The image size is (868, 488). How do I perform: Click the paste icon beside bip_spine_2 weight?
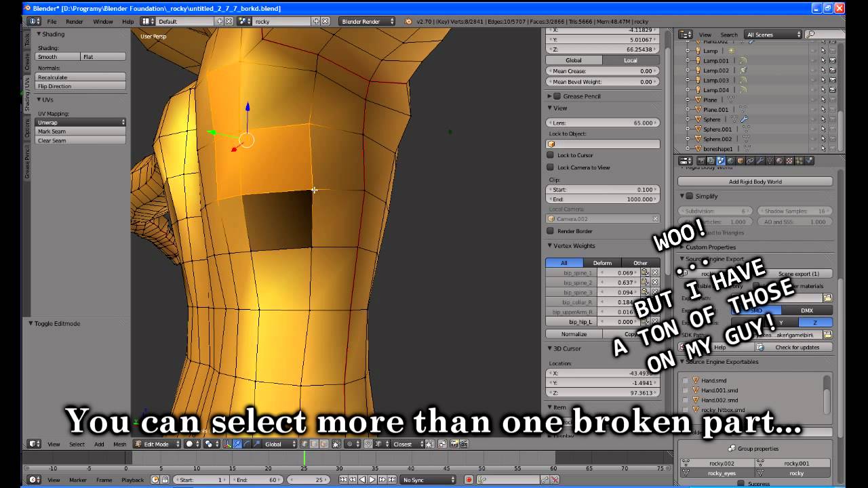click(645, 283)
